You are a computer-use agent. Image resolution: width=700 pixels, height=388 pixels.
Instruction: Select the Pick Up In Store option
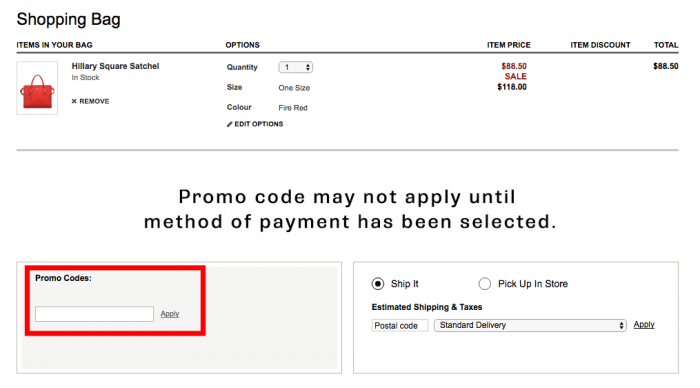click(484, 284)
